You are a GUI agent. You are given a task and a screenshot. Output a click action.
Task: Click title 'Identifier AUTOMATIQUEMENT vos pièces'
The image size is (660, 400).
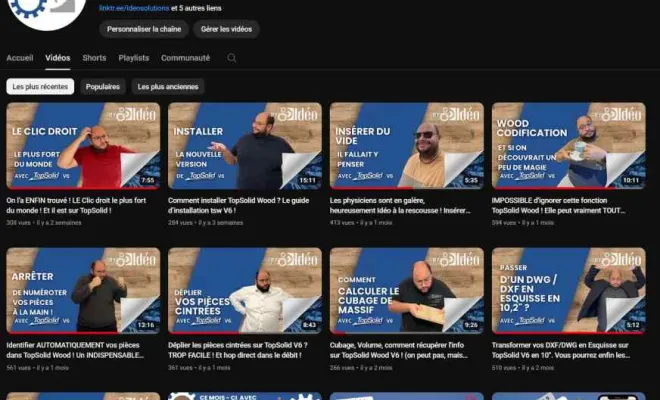coord(75,350)
